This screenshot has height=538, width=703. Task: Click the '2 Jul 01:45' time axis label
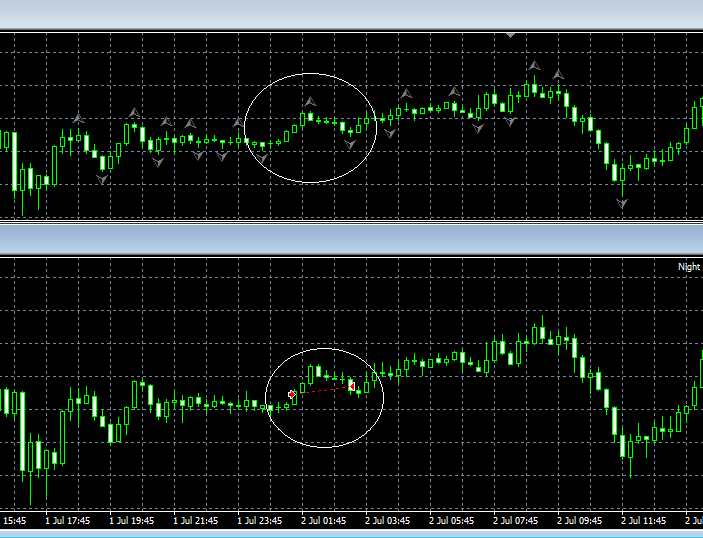(x=324, y=521)
